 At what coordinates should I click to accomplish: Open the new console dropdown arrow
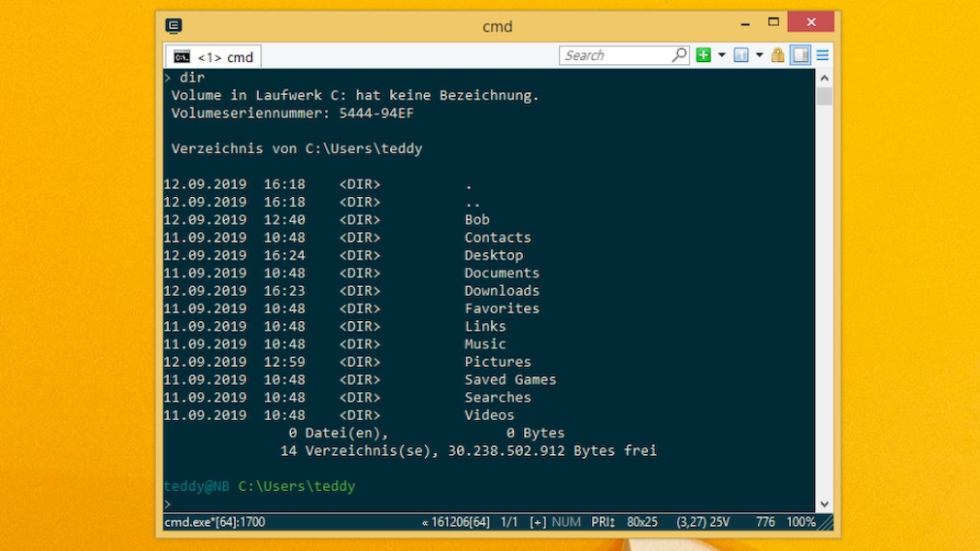pos(721,55)
